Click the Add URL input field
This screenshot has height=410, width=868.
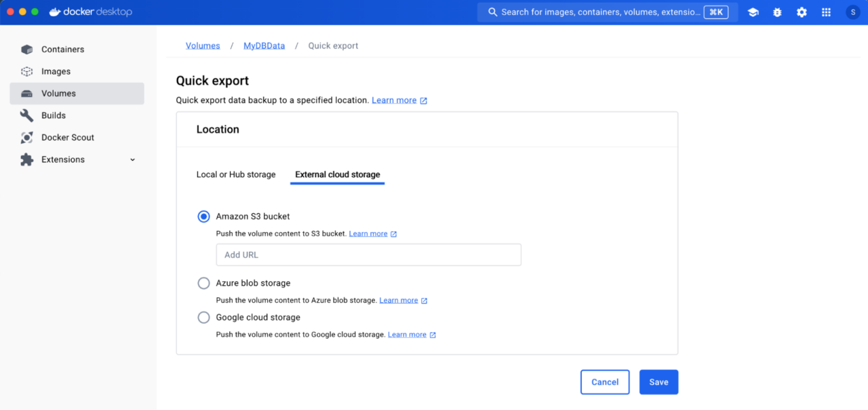click(368, 255)
